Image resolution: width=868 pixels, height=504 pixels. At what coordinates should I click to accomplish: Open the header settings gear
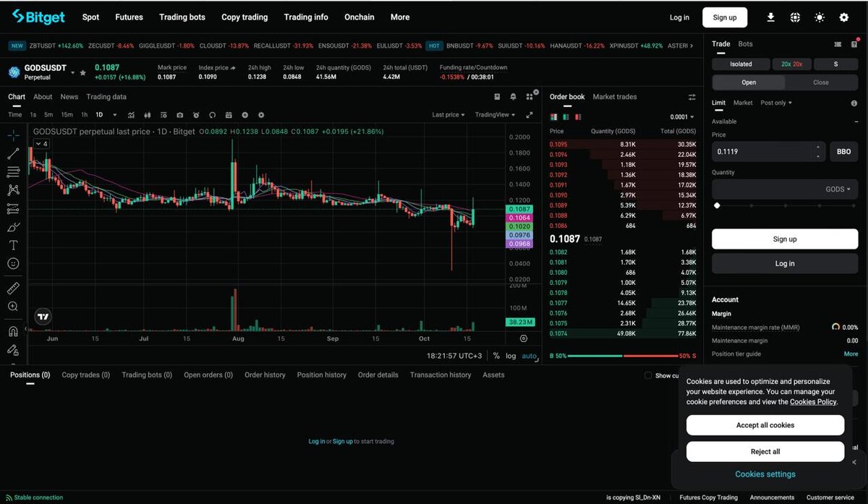[x=844, y=17]
